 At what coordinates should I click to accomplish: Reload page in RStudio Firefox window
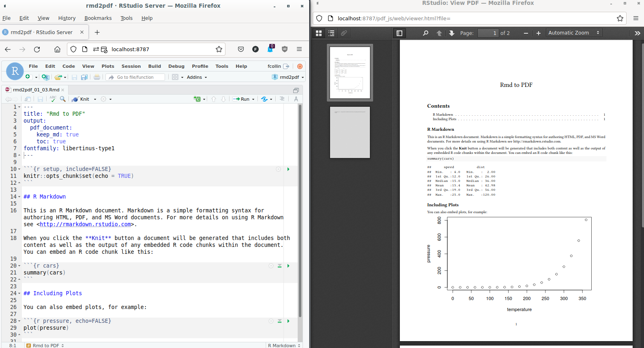[x=37, y=49]
